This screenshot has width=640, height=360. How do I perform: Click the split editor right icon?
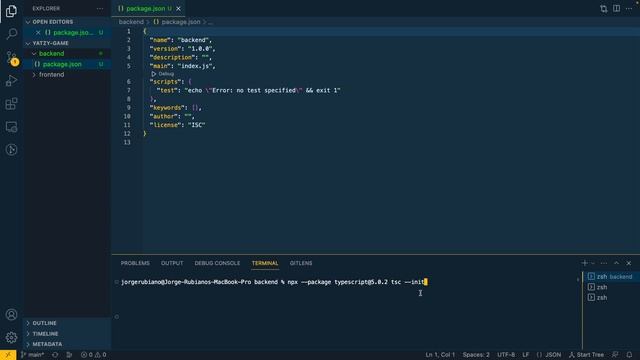(616, 9)
